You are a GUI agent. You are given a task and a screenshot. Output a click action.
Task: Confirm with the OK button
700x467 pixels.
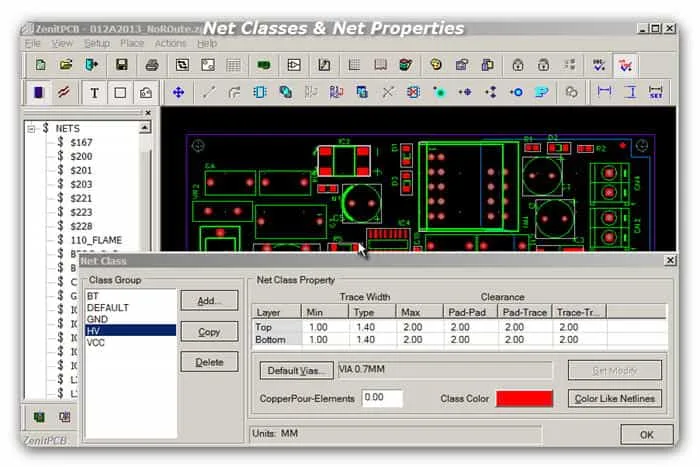tap(647, 435)
